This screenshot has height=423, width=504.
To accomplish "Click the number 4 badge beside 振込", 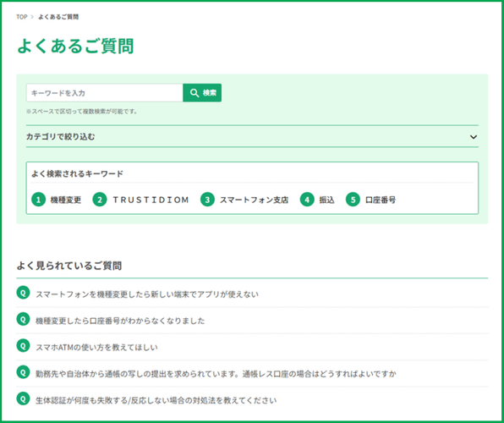I will point(307,200).
